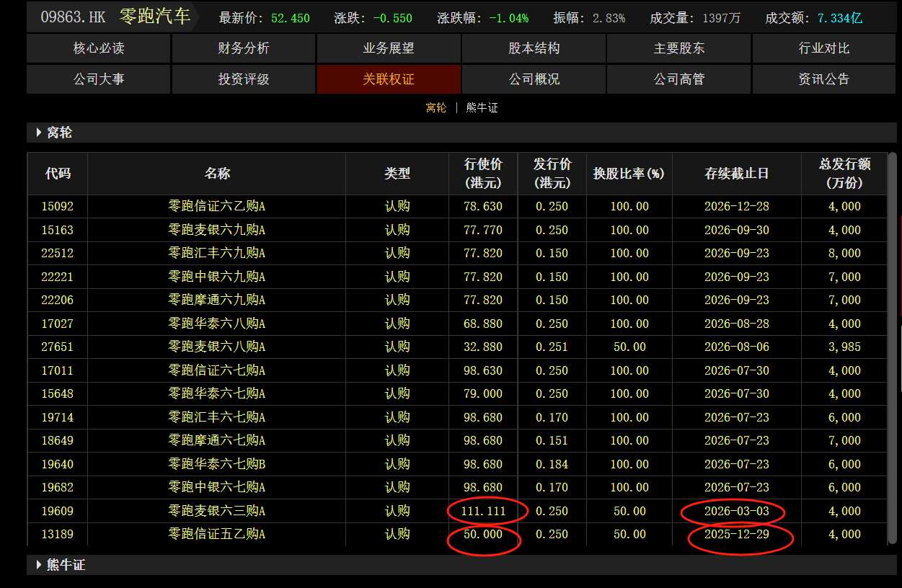Open the 公司大事 tab

[99, 79]
